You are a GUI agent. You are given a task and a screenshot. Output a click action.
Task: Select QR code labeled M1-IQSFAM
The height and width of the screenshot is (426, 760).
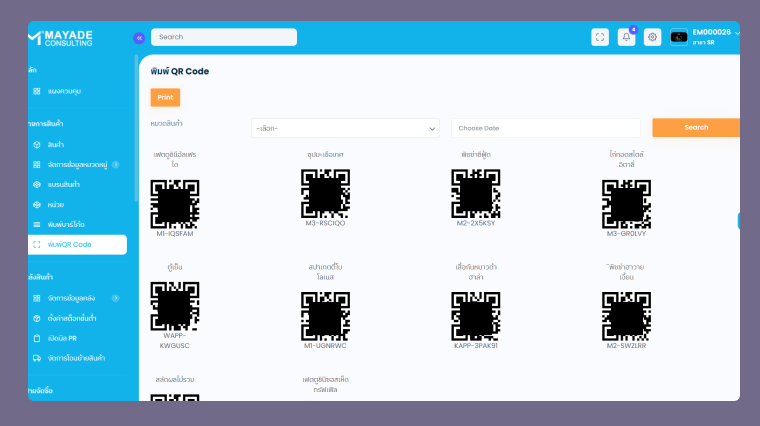tap(174, 204)
